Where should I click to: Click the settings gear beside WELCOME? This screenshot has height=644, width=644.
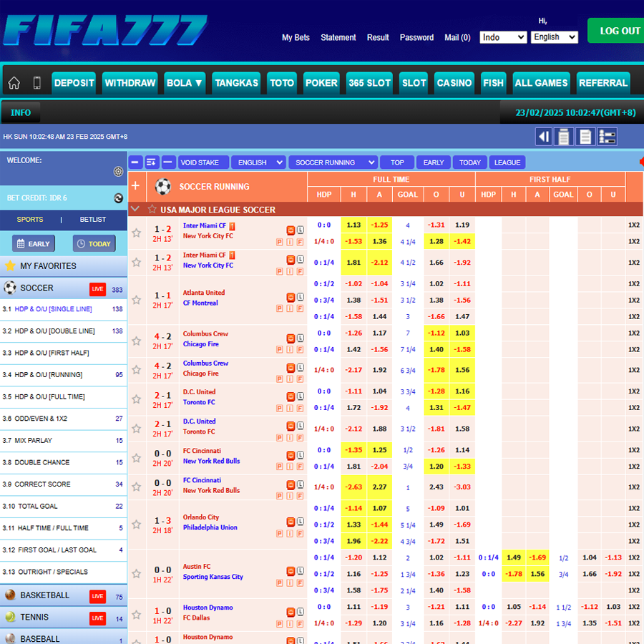(x=118, y=172)
